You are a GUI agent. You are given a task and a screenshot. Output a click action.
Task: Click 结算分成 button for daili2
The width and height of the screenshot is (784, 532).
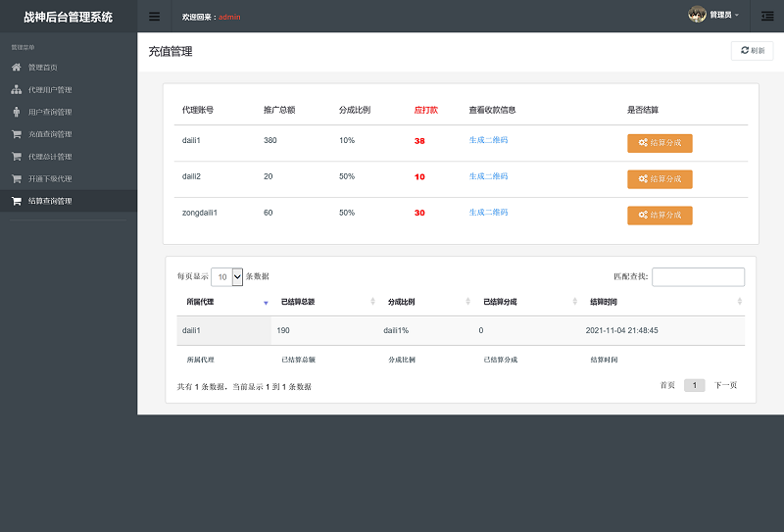coord(660,179)
